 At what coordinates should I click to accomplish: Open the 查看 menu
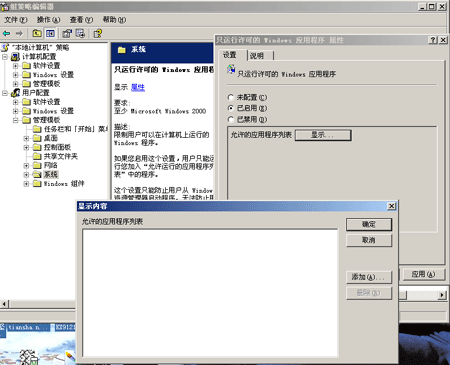[81, 20]
